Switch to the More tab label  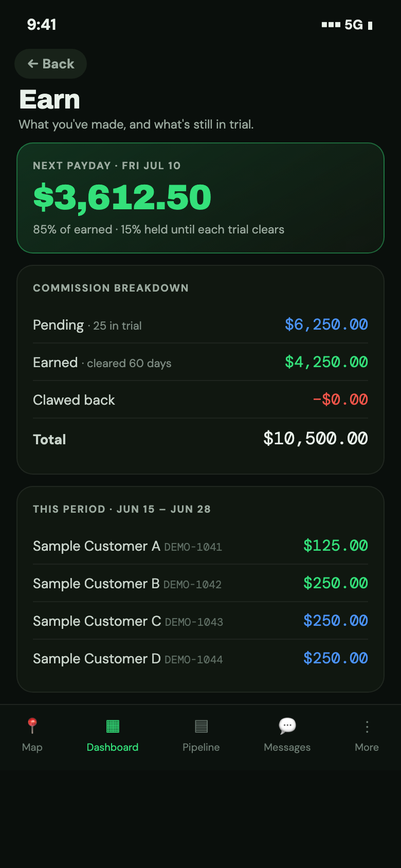(367, 747)
